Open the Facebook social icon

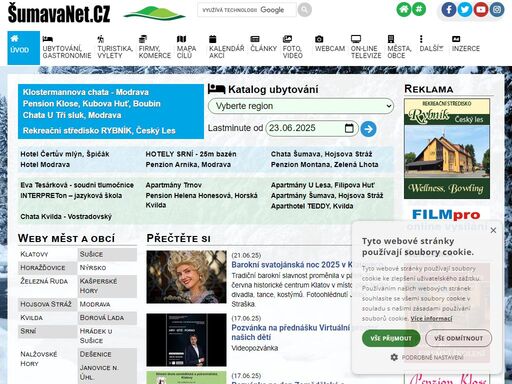(449, 9)
